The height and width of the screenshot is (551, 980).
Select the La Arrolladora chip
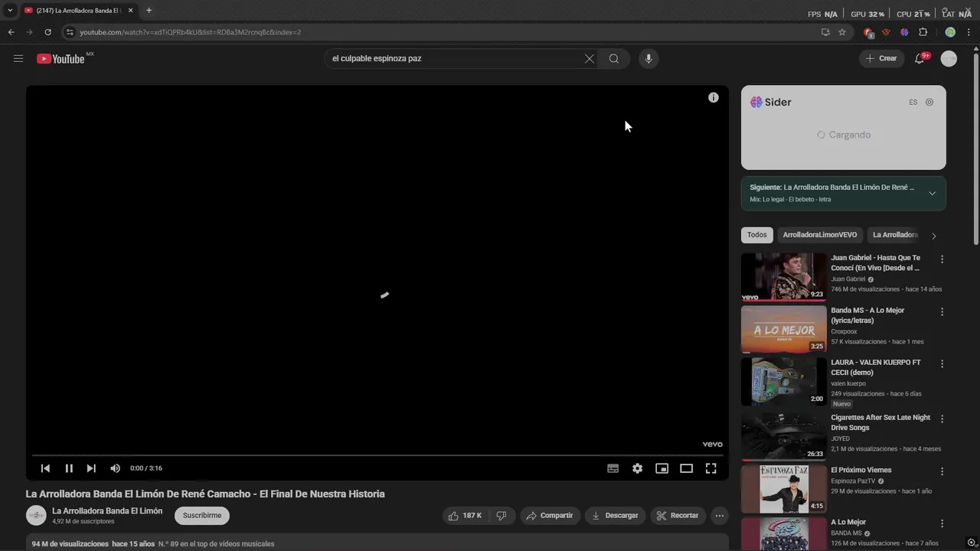point(895,235)
